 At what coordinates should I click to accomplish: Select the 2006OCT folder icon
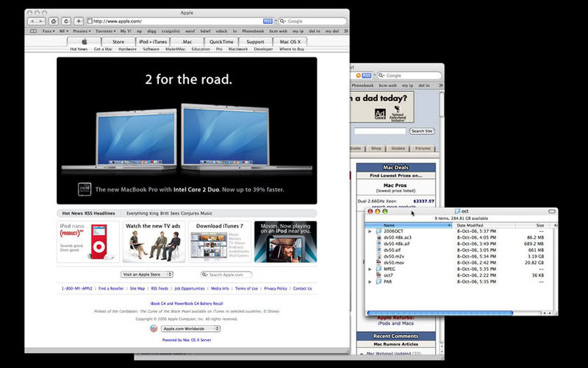tap(379, 231)
